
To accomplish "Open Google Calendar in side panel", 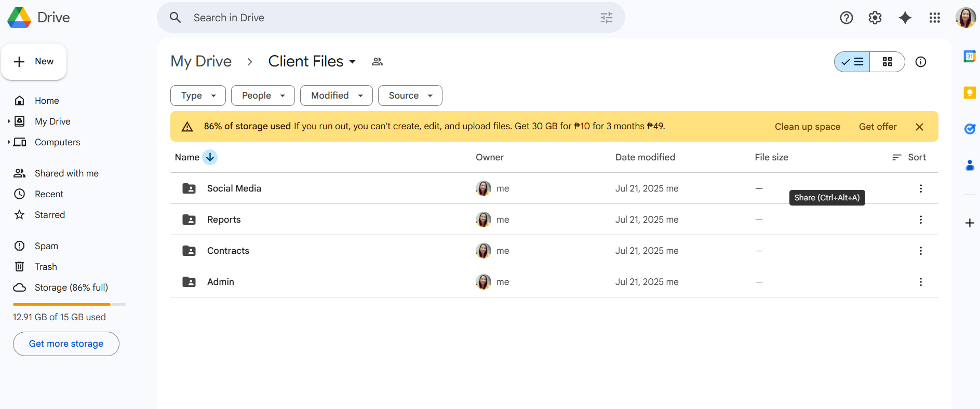I will tap(970, 56).
